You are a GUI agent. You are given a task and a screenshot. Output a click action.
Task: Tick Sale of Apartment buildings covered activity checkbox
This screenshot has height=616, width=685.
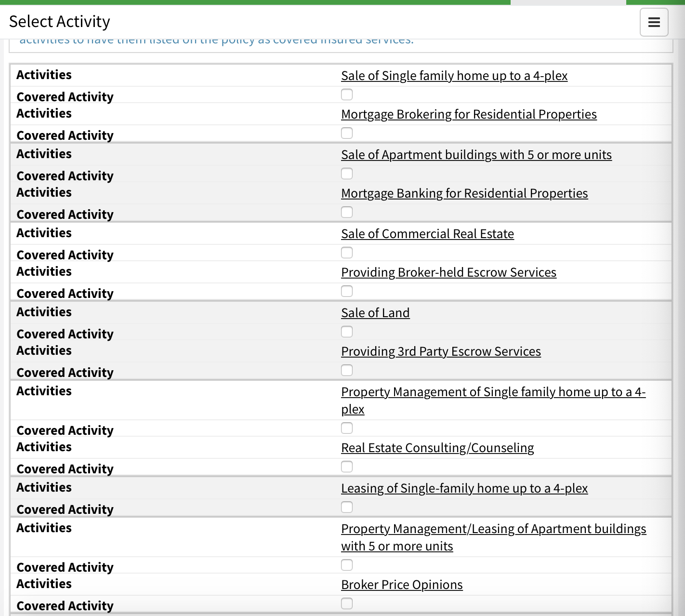[x=347, y=174]
